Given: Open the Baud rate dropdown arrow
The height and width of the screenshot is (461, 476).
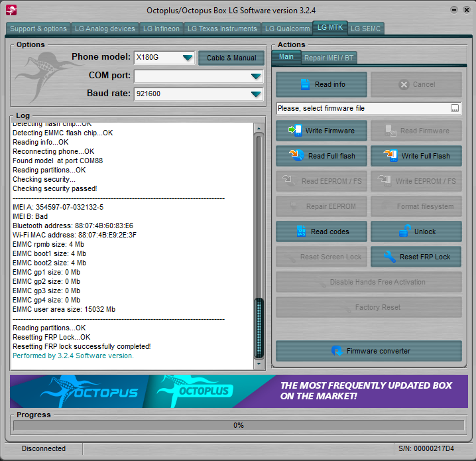Looking at the screenshot, I should tap(256, 94).
